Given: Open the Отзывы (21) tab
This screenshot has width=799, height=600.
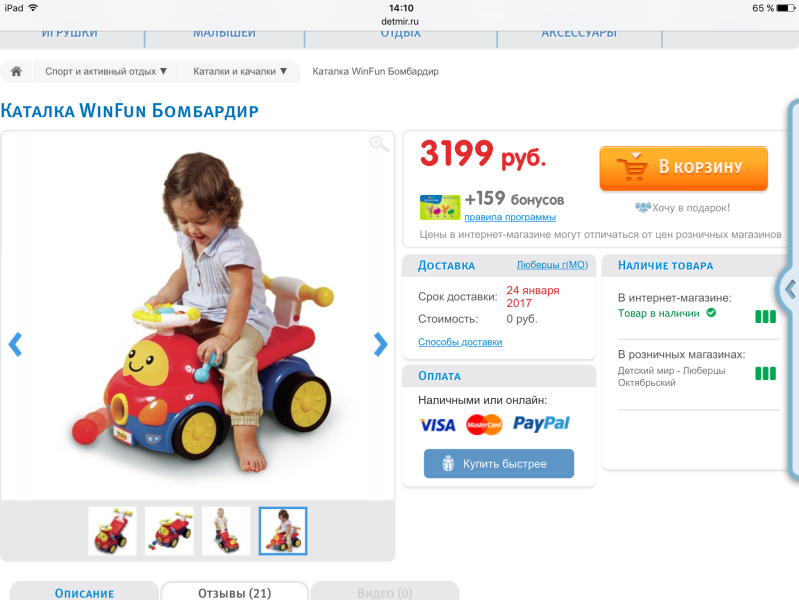Looking at the screenshot, I should 234,592.
